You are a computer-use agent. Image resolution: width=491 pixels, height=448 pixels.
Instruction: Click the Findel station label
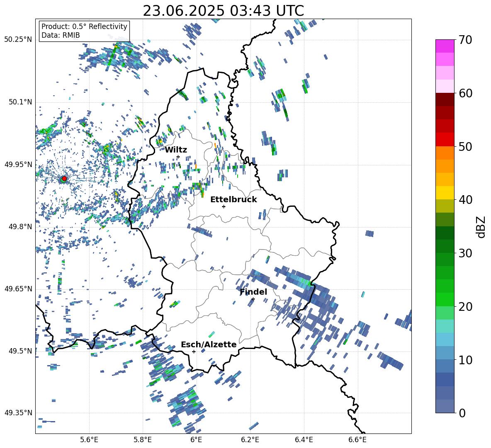tap(253, 292)
